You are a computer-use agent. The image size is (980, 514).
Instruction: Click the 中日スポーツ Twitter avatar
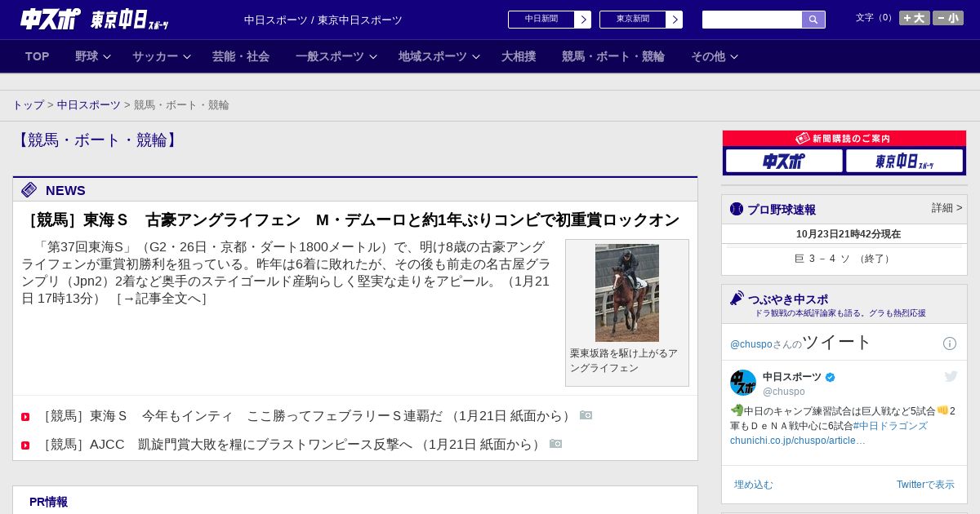tap(743, 383)
